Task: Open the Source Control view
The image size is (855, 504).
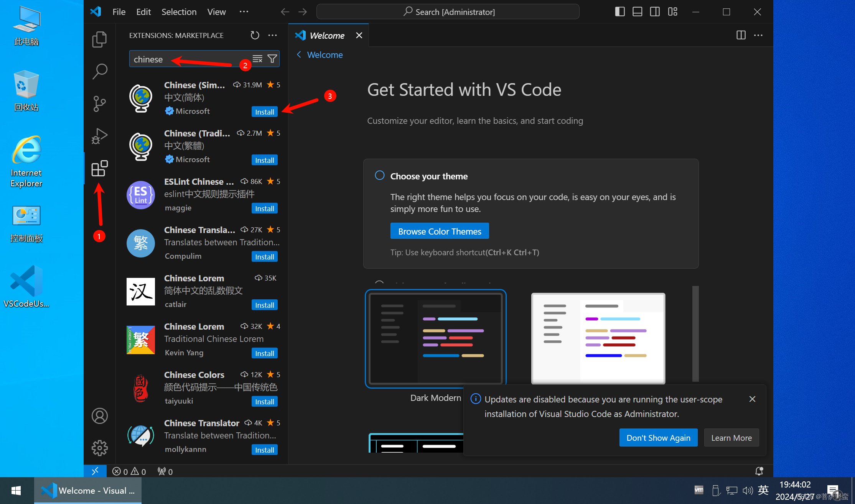Action: (x=99, y=103)
